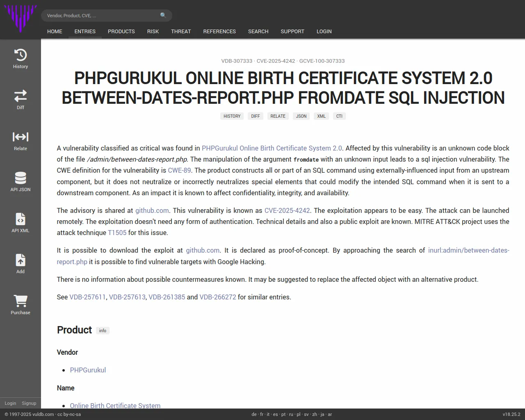Open Online Birth Certificate System name link
This screenshot has height=420, width=525.
point(115,405)
